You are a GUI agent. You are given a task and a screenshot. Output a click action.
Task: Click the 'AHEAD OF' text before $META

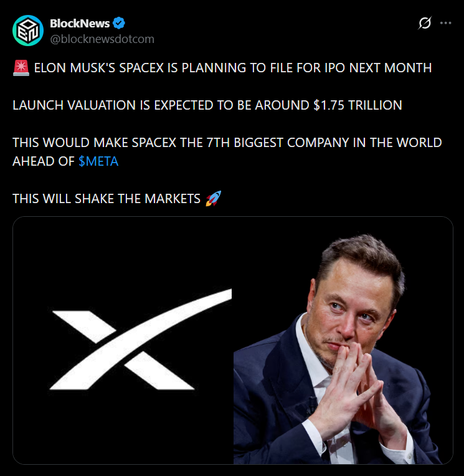tap(43, 161)
